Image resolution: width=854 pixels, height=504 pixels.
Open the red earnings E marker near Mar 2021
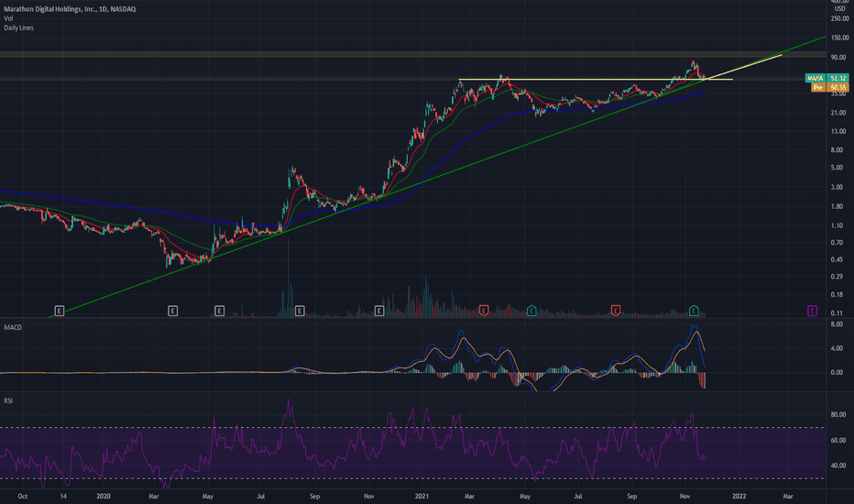coord(484,311)
